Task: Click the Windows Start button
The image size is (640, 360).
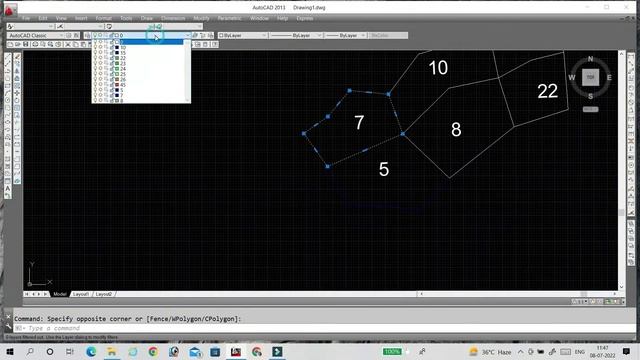Action: [x=10, y=351]
